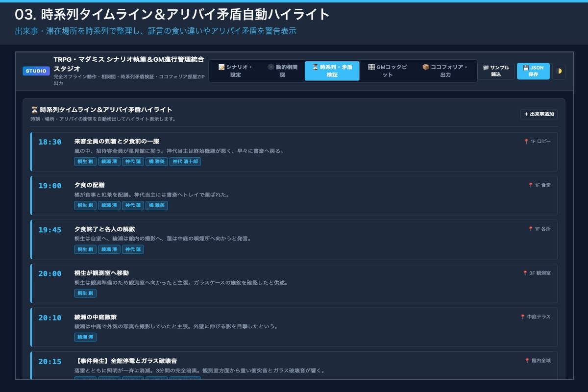Click the 20:10 timestamp
The width and height of the screenshot is (588, 392).
(50, 318)
